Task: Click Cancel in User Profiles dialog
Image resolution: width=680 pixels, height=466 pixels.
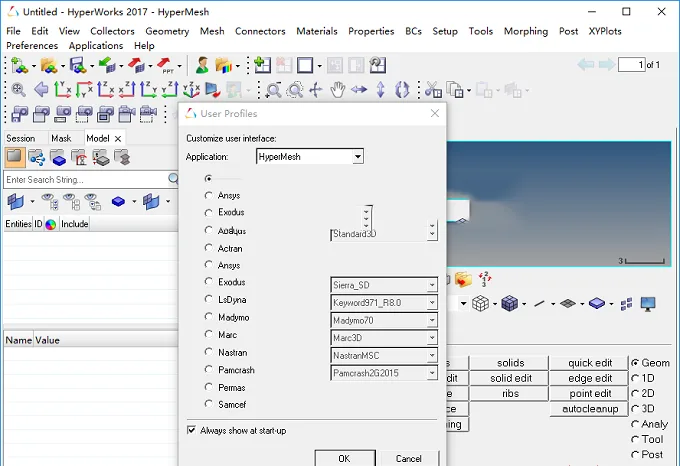Action: tap(409, 458)
